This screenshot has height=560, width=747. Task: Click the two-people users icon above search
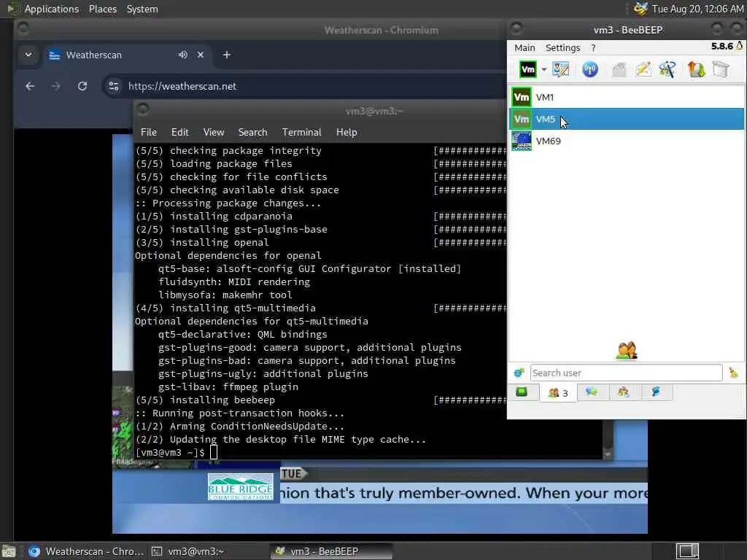tap(626, 350)
